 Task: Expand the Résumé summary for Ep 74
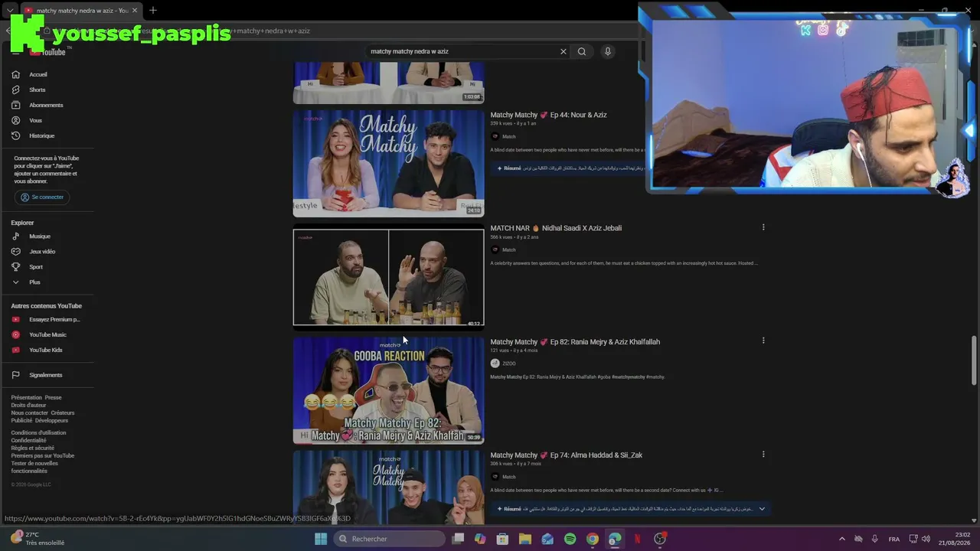click(x=761, y=509)
